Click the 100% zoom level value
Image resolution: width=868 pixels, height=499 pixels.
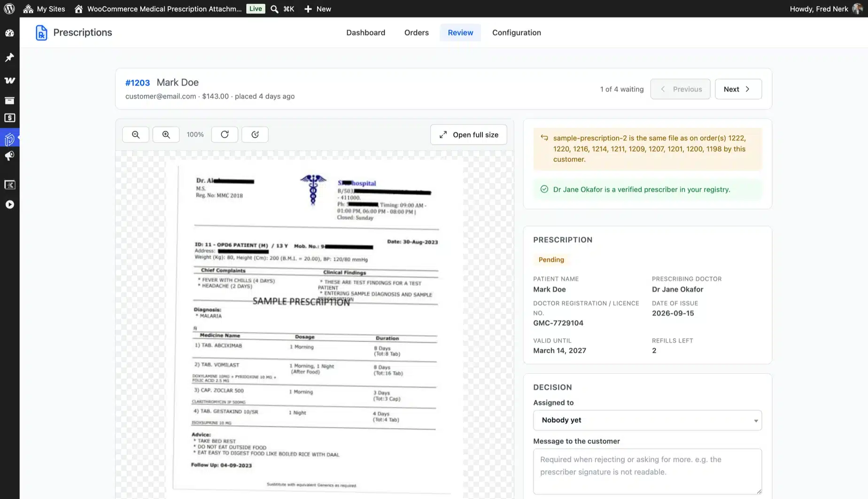click(x=195, y=134)
